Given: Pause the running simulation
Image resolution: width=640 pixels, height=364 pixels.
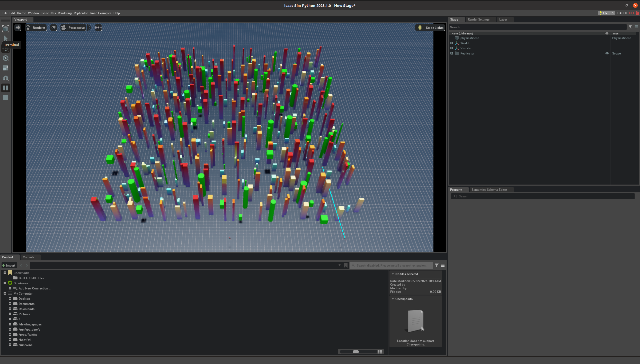Looking at the screenshot, I should (6, 88).
